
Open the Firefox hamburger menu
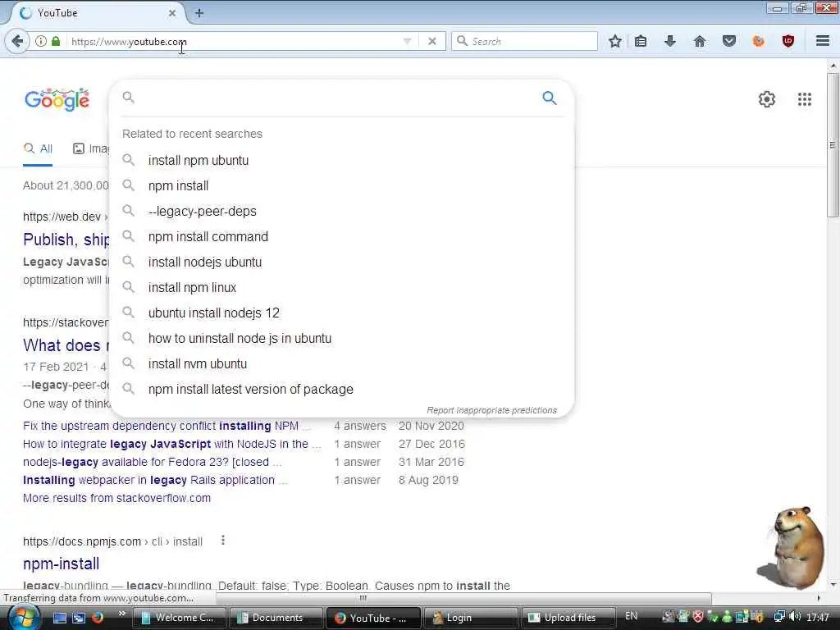[823, 41]
